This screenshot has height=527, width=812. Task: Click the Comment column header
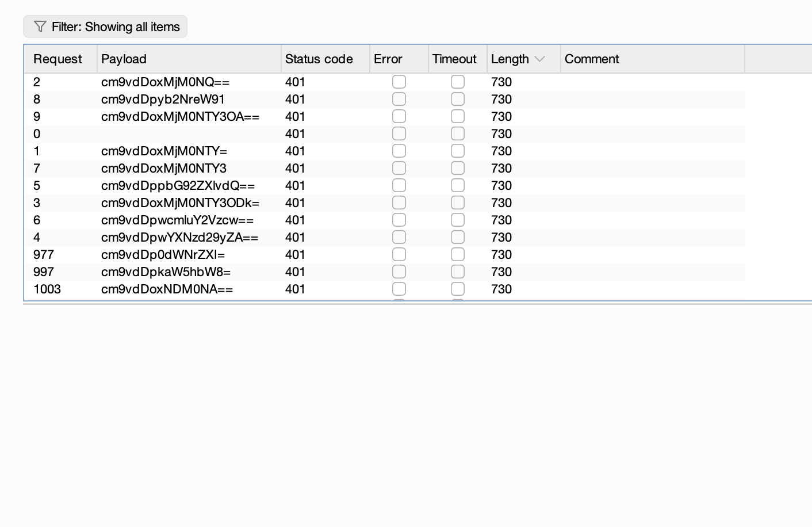(653, 59)
